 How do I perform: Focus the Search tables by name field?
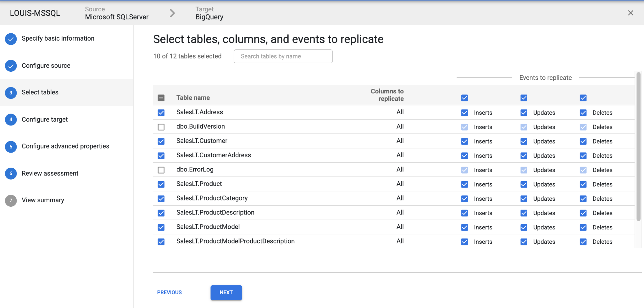(283, 56)
